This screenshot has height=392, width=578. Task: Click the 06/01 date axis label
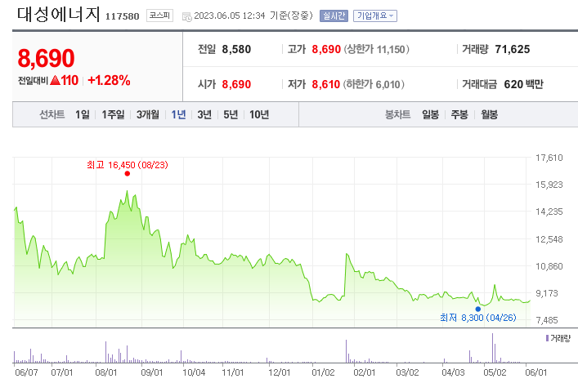click(536, 372)
